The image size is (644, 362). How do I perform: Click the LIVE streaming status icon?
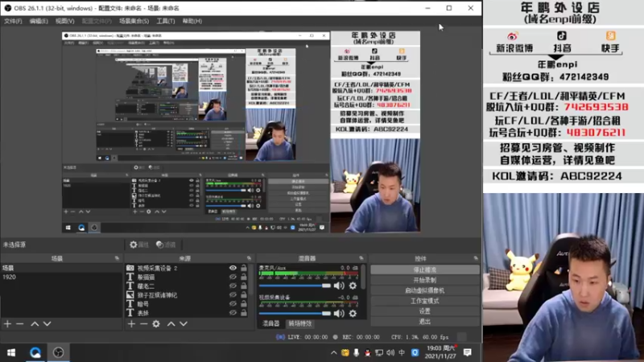click(280, 337)
